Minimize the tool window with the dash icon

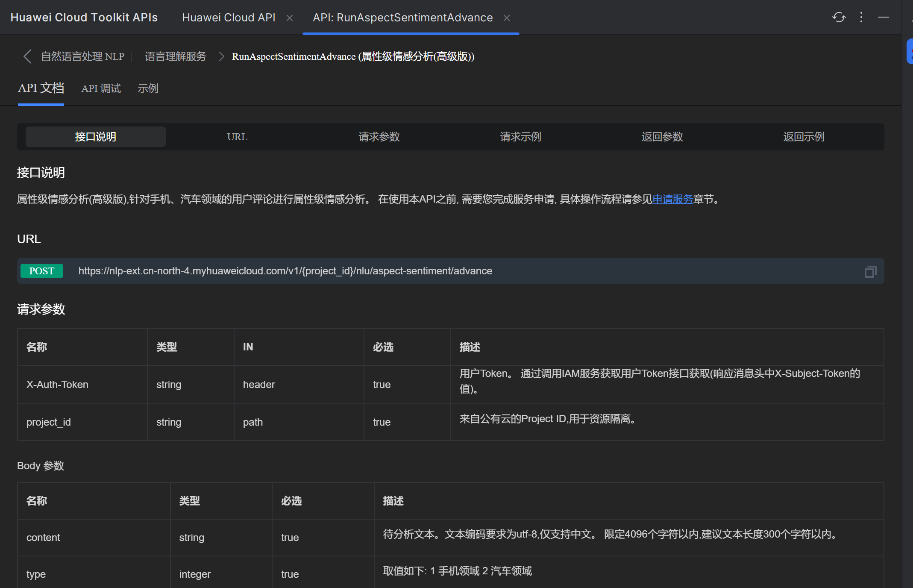point(884,17)
